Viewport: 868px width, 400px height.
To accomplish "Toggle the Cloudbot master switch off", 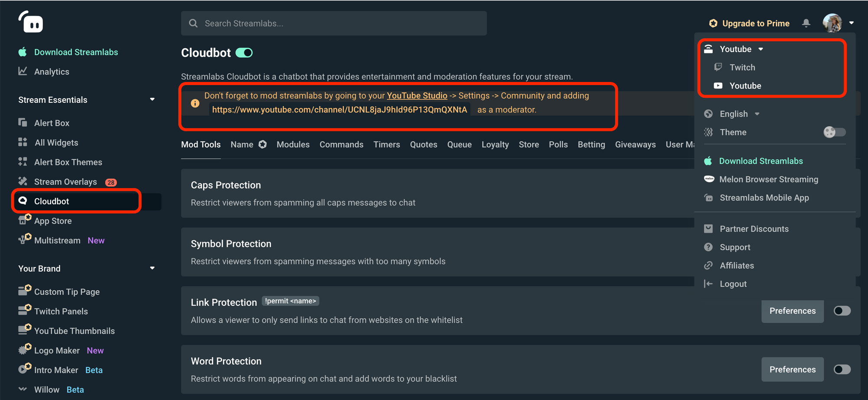I will (x=244, y=52).
